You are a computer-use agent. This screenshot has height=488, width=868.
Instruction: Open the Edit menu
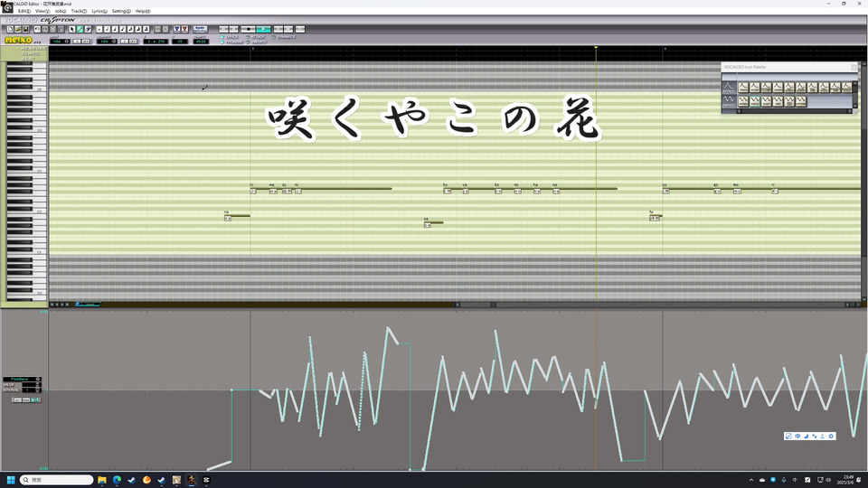24,11
